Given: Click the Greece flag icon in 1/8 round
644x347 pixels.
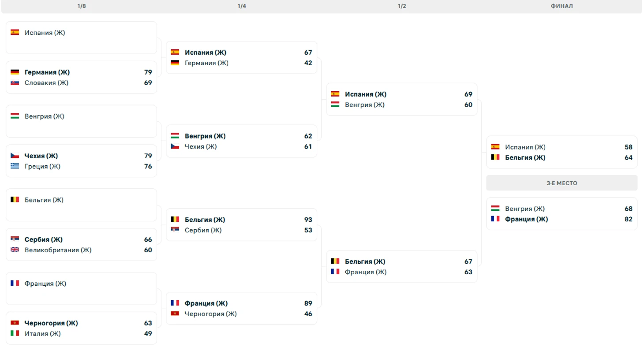Looking at the screenshot, I should tap(15, 166).
